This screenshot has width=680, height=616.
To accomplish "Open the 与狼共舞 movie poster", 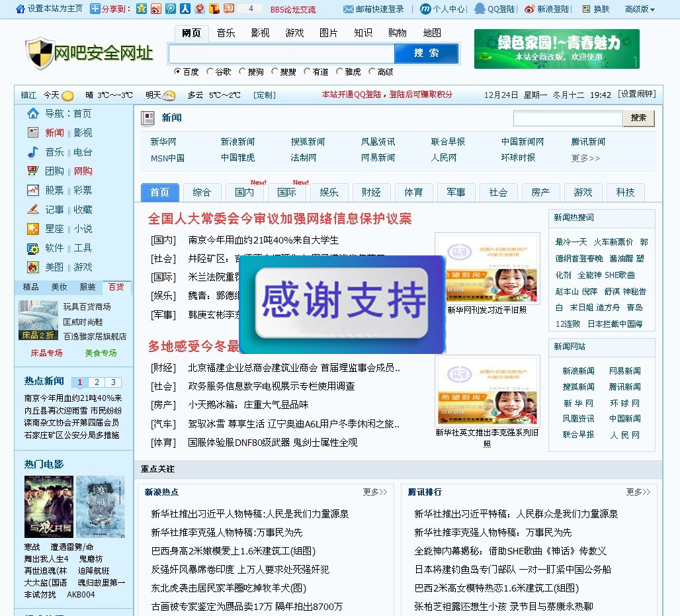I will click(48, 507).
